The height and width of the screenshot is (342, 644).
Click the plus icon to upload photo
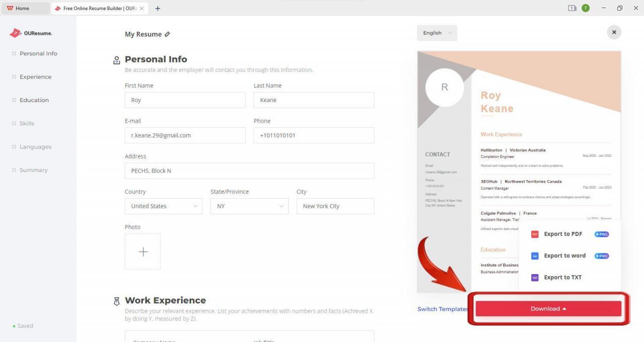pos(143,251)
